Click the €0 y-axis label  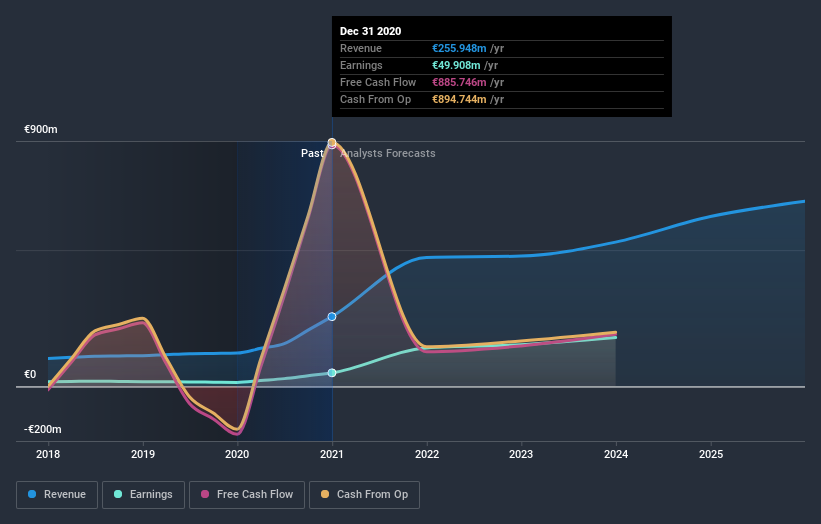30,374
